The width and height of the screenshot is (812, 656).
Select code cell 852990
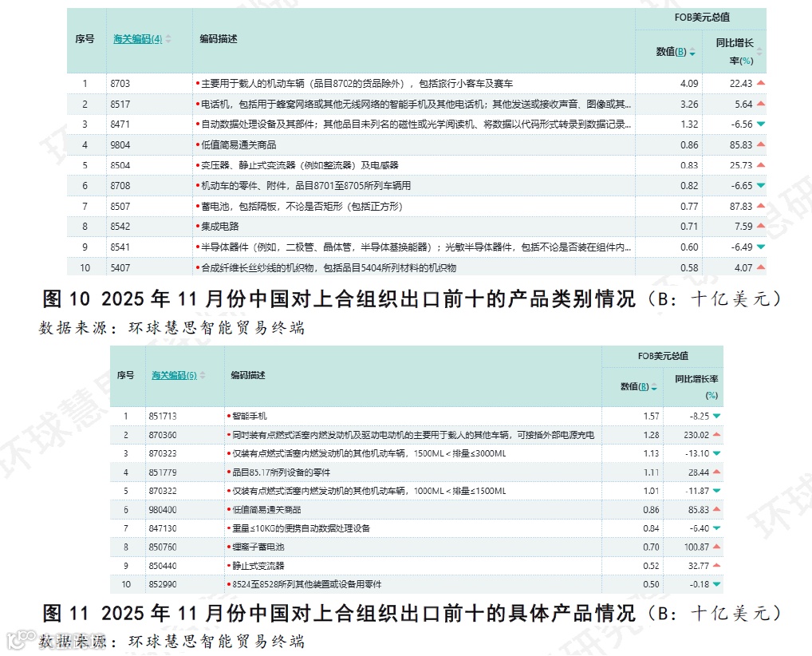click(163, 584)
